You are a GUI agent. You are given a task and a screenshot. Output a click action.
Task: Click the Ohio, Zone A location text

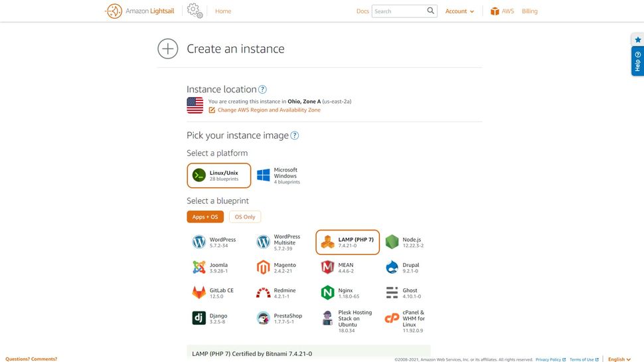click(x=304, y=102)
